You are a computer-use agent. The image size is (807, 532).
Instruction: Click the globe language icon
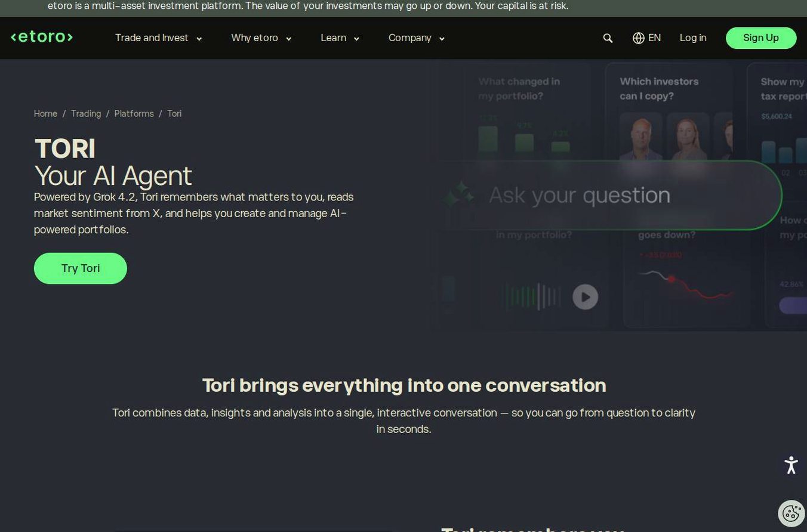pos(638,38)
